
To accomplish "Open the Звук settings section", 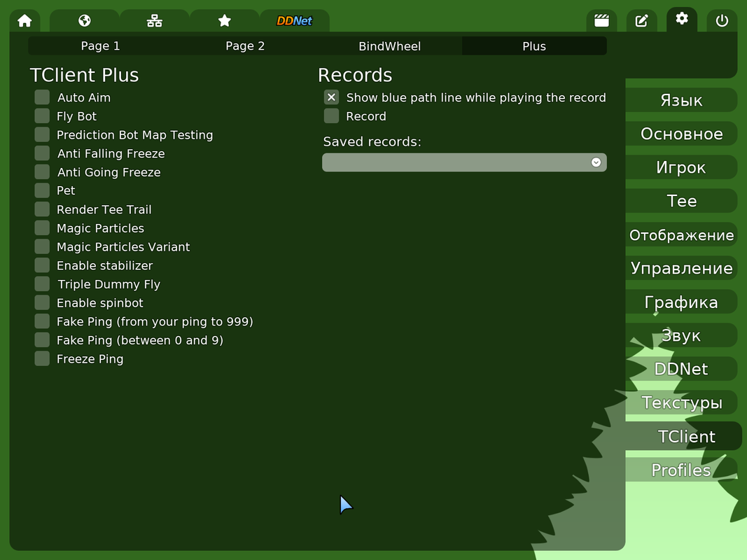I will point(681,335).
